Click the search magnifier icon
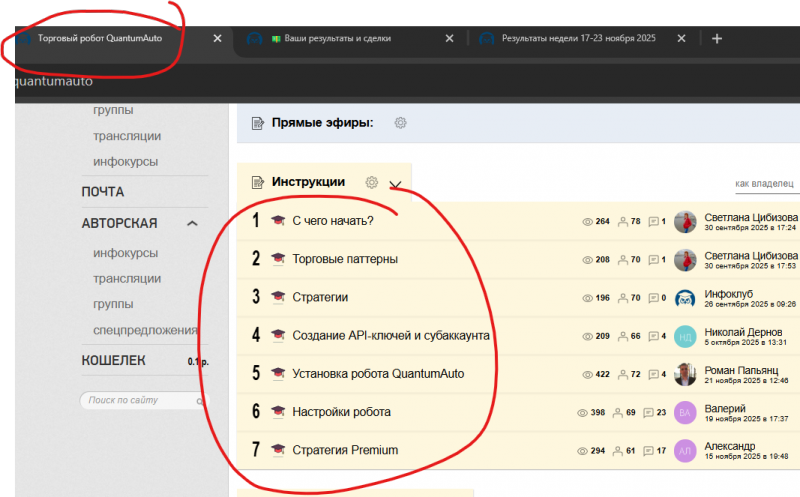800x497 pixels. tap(201, 402)
